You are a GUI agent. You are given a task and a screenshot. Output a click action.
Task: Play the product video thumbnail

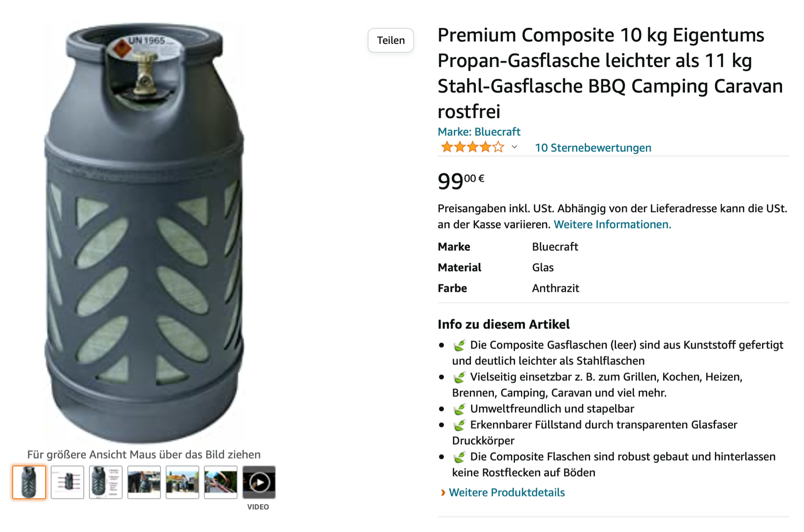coord(259,482)
